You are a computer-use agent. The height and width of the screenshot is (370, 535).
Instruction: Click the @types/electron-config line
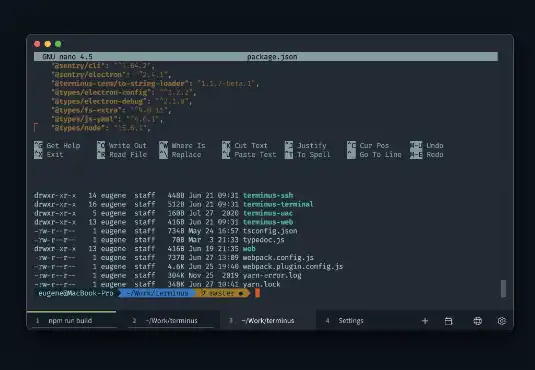coord(124,92)
